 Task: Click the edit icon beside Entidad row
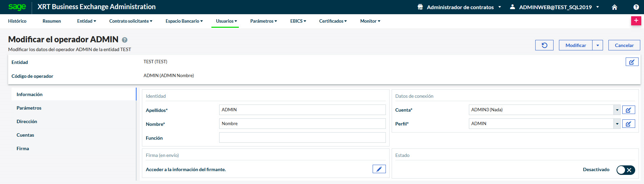pos(632,62)
